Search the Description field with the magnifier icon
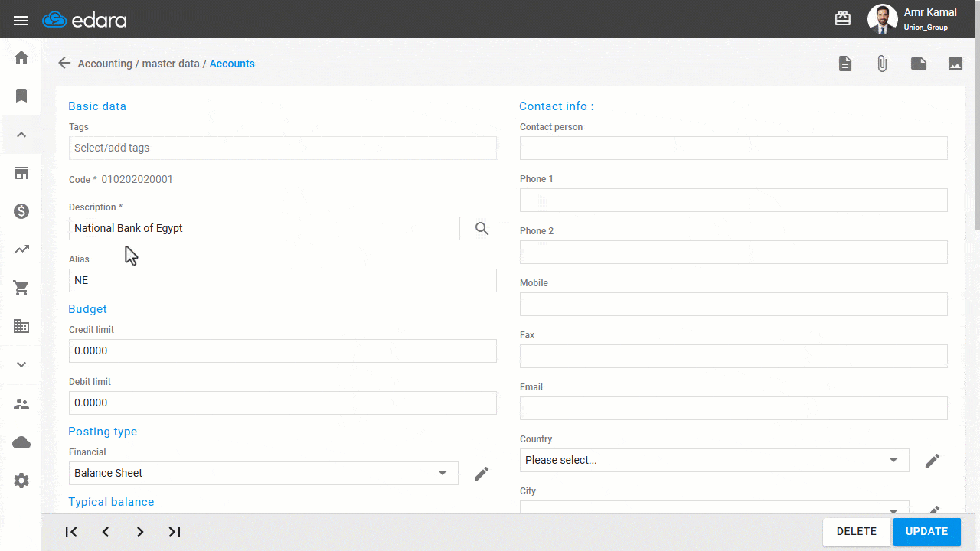This screenshot has height=551, width=980. 482,228
